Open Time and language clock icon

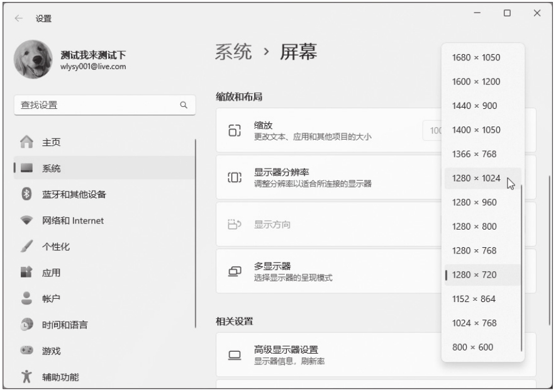(x=26, y=325)
